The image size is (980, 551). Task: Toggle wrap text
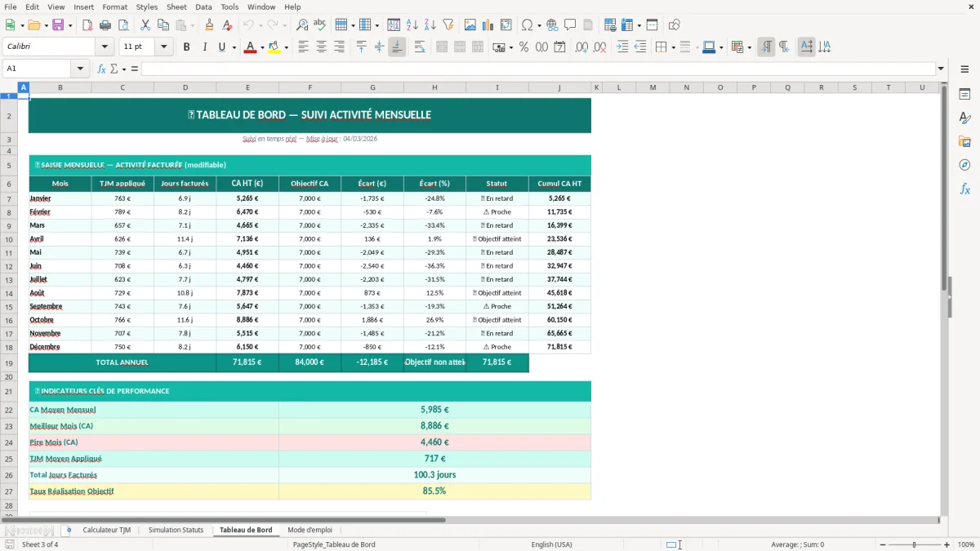tap(420, 47)
